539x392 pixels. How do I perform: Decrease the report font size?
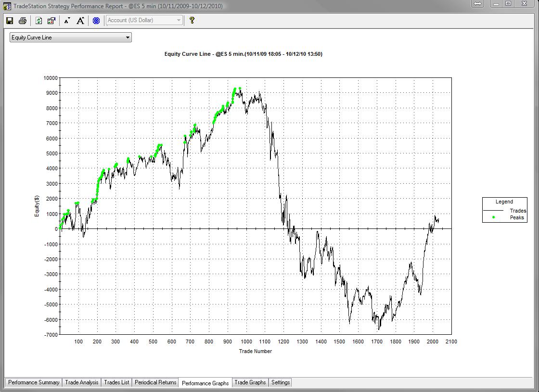click(67, 21)
